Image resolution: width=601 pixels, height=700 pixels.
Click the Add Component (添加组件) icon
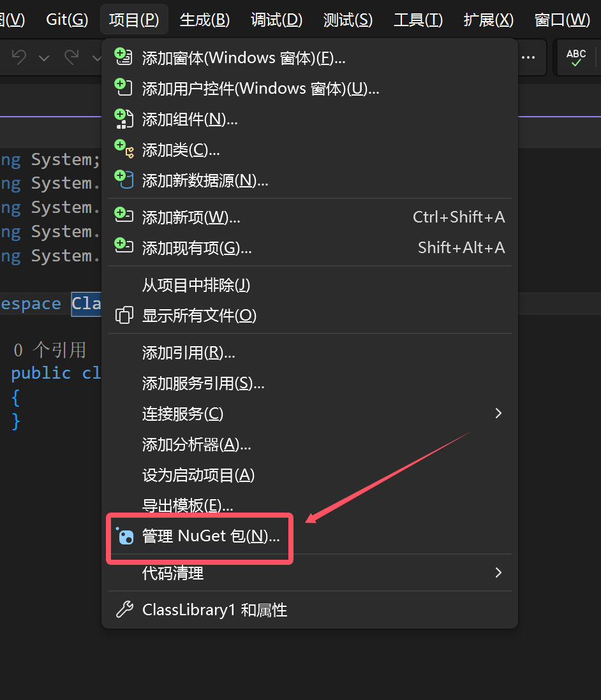[123, 119]
